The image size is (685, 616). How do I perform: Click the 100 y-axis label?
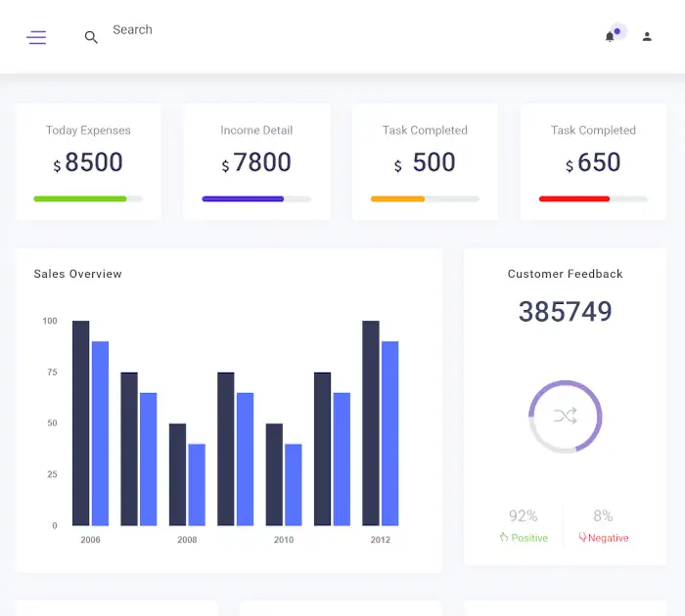(50, 321)
